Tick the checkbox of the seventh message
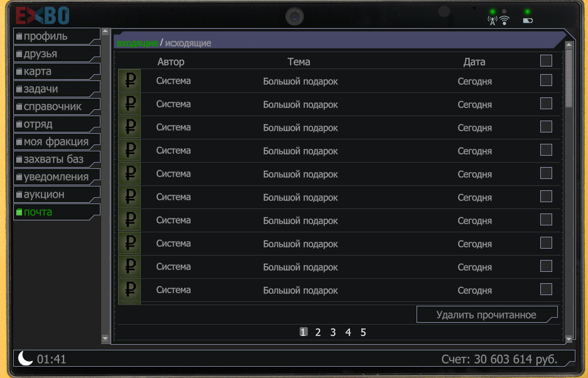Image resolution: width=588 pixels, height=378 pixels. [x=546, y=220]
